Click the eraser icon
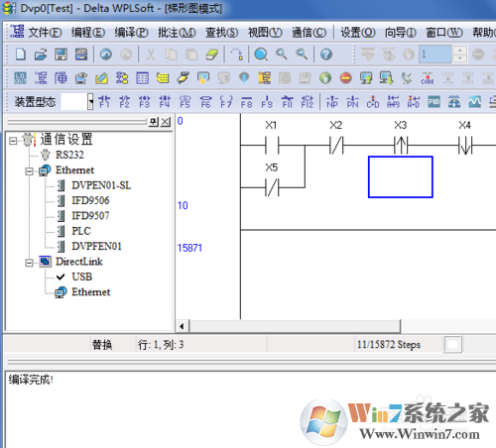This screenshot has width=496, height=448. pyautogui.click(x=211, y=55)
